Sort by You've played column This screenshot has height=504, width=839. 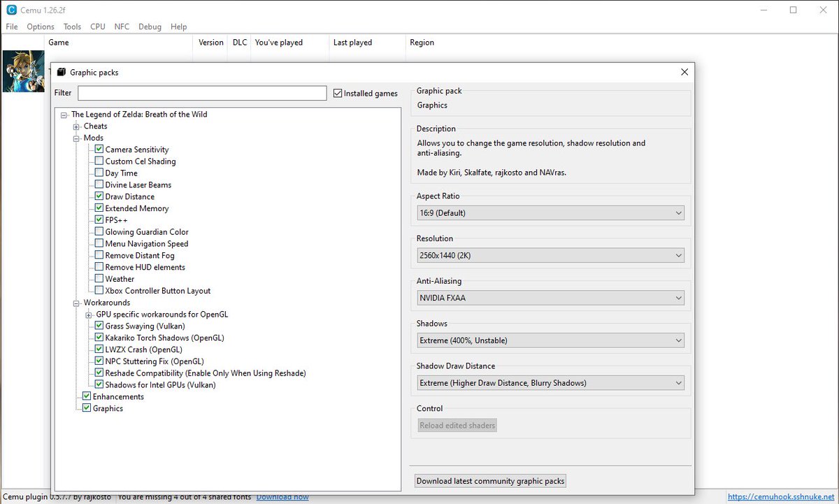289,43
